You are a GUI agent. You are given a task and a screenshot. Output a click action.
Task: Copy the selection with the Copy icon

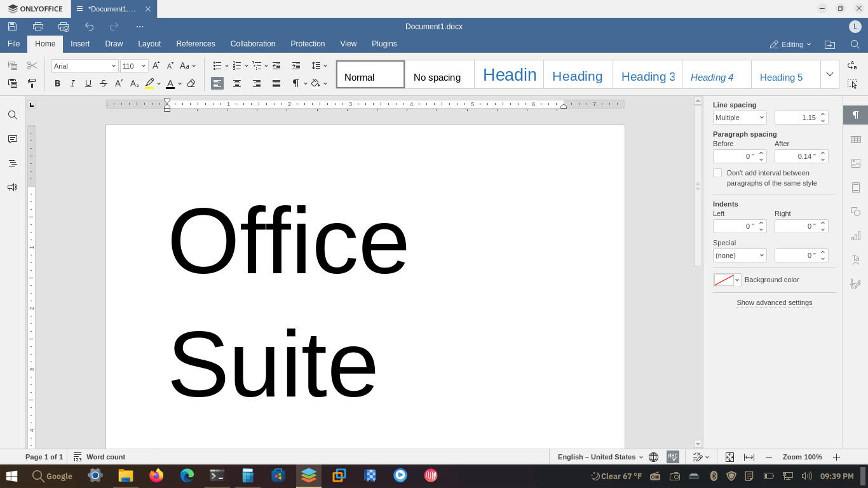tap(13, 65)
